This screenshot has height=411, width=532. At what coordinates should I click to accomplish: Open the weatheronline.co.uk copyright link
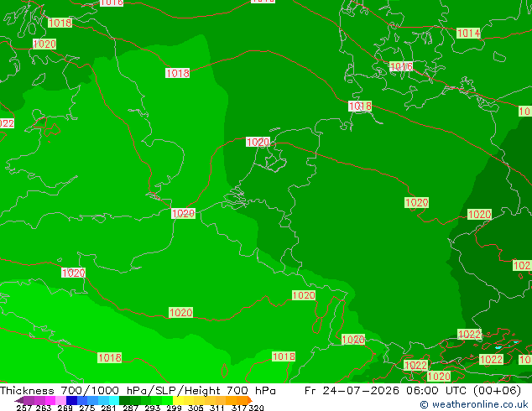pos(474,404)
